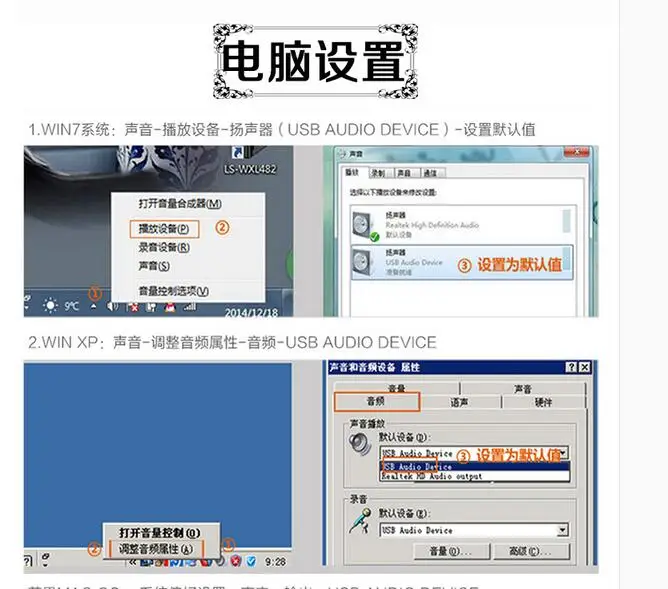
Task: Expand the 录音 default device dropdown arrow
Action: click(563, 530)
